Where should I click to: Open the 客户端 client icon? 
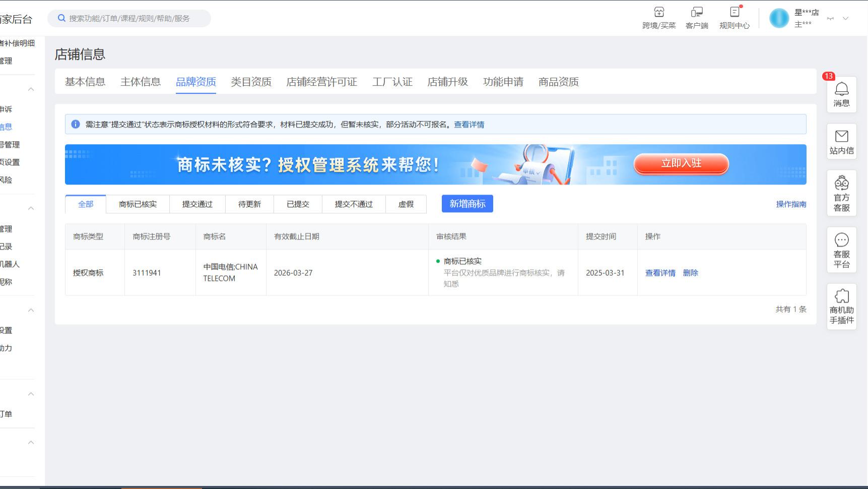[696, 14]
